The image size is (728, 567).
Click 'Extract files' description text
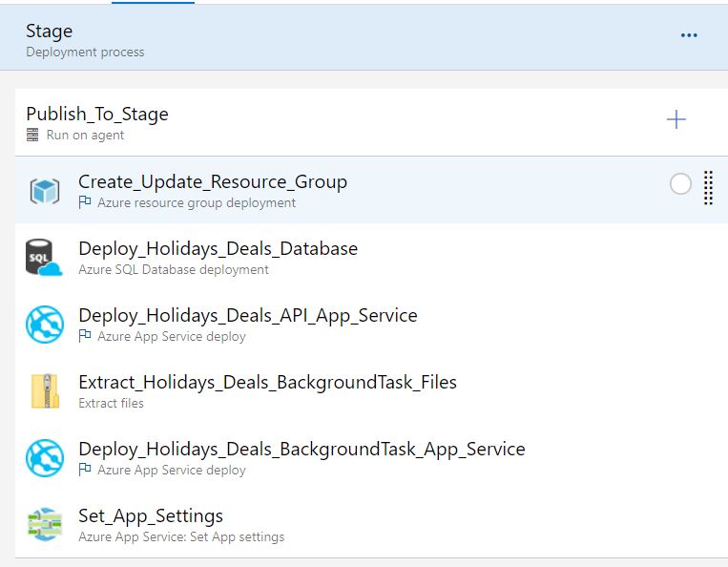point(111,403)
